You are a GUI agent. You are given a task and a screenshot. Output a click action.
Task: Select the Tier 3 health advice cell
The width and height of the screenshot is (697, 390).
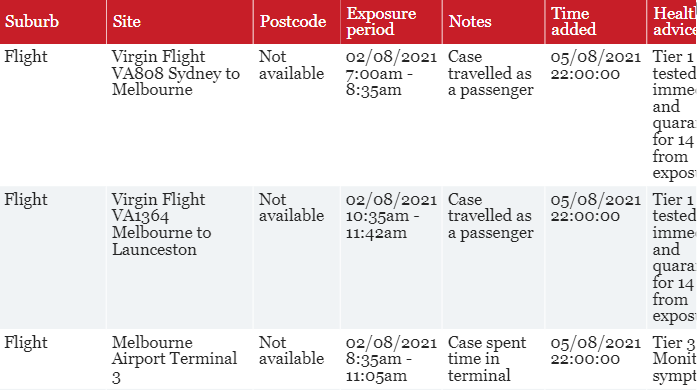coord(672,360)
